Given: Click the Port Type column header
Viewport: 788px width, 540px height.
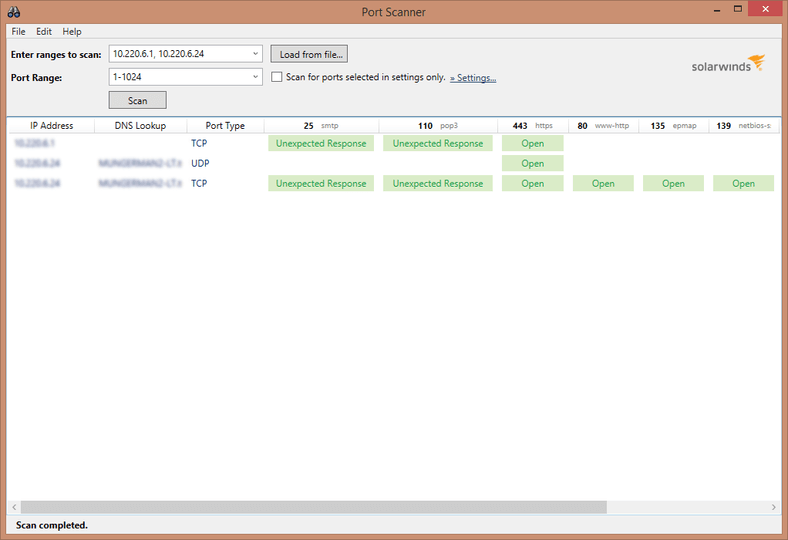Looking at the screenshot, I should pos(225,126).
